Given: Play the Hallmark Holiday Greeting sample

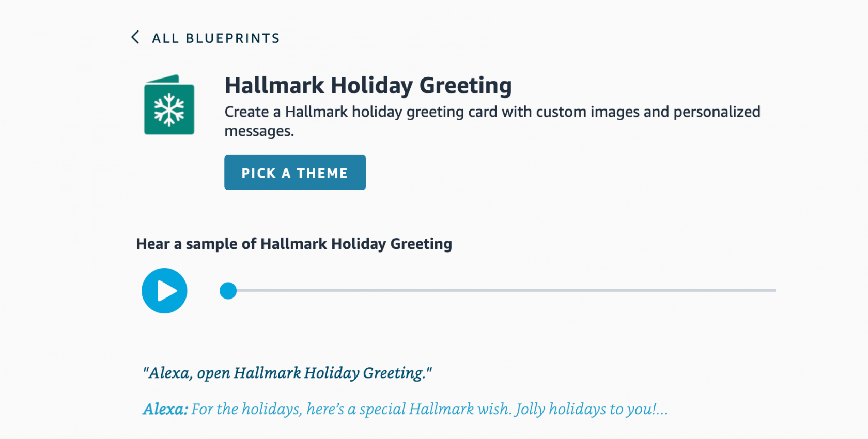Looking at the screenshot, I should [164, 291].
